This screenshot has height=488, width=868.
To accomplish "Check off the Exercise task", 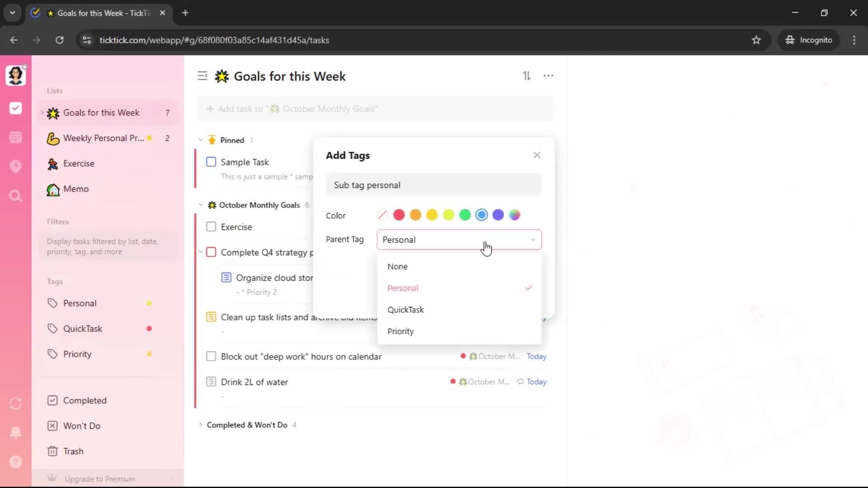I will point(211,227).
